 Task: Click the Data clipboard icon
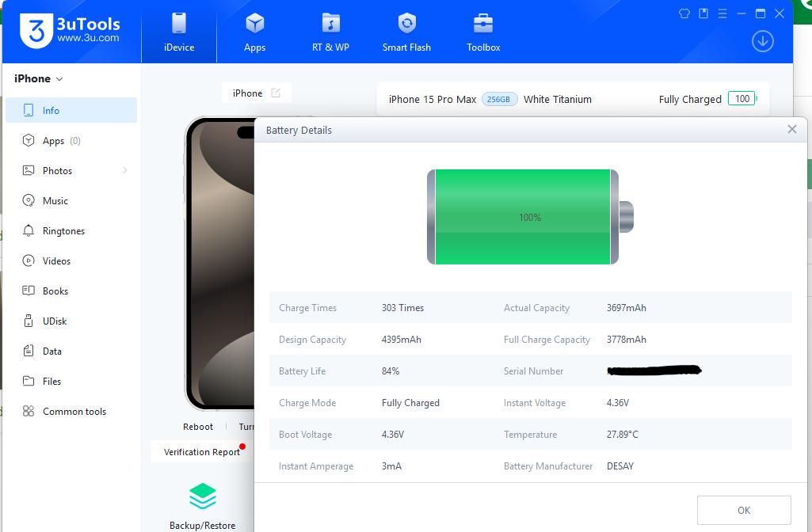[29, 351]
